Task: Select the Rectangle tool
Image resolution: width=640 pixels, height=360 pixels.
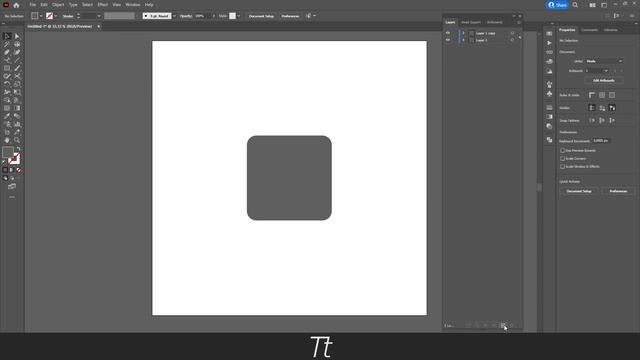Action: pos(7,68)
